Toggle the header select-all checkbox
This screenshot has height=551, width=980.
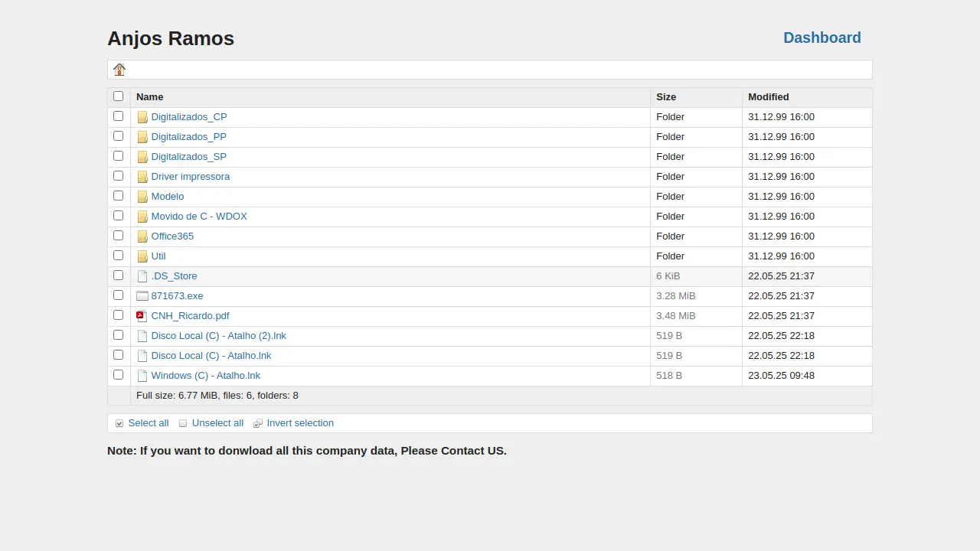pos(118,96)
